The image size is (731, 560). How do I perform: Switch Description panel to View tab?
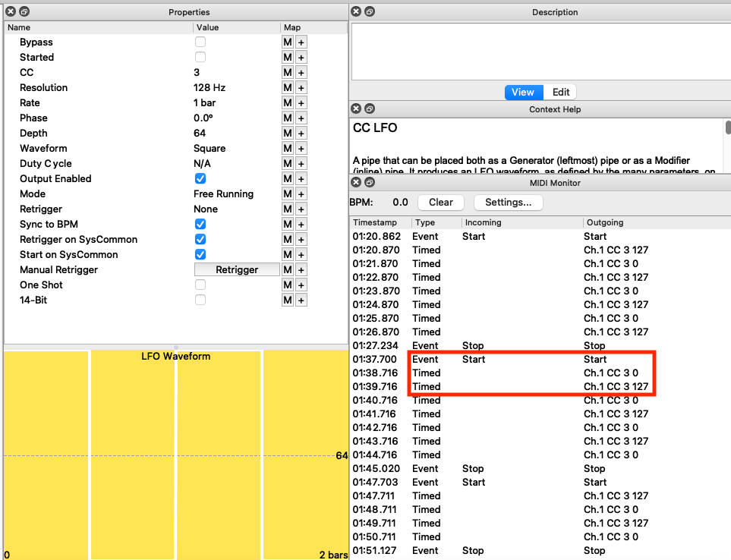tap(524, 93)
